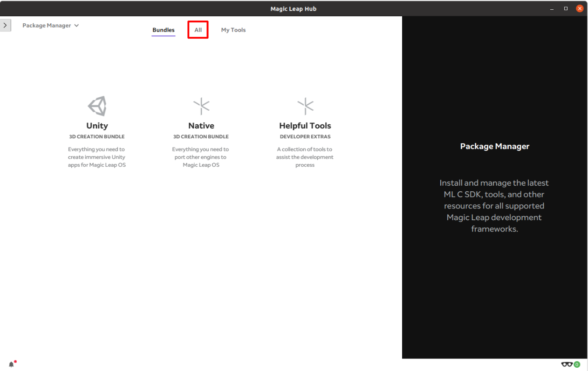
Task: Open the Helpful Tools Developer Extras
Action: (305, 126)
